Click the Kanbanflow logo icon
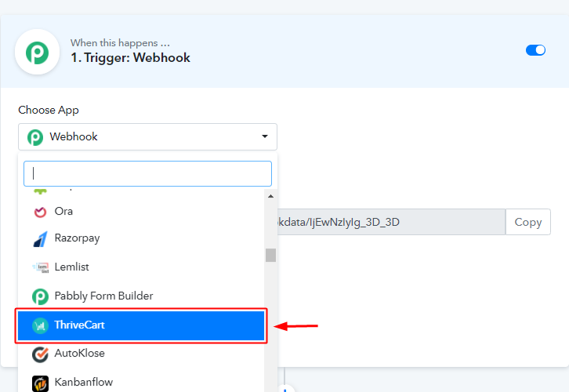The height and width of the screenshot is (392, 569). [x=40, y=383]
